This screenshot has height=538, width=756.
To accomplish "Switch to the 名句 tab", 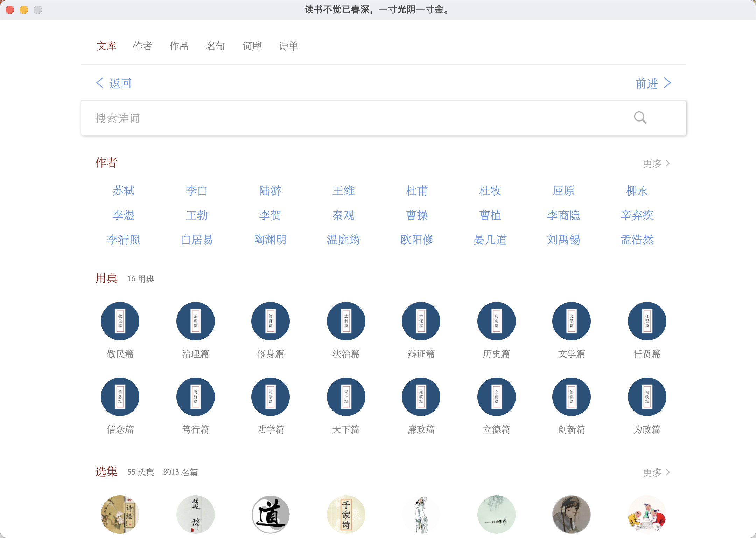I will click(x=215, y=46).
